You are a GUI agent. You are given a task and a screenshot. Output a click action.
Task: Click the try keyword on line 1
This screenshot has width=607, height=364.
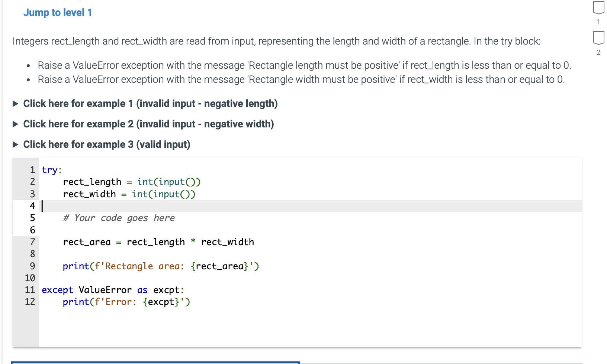pyautogui.click(x=49, y=170)
